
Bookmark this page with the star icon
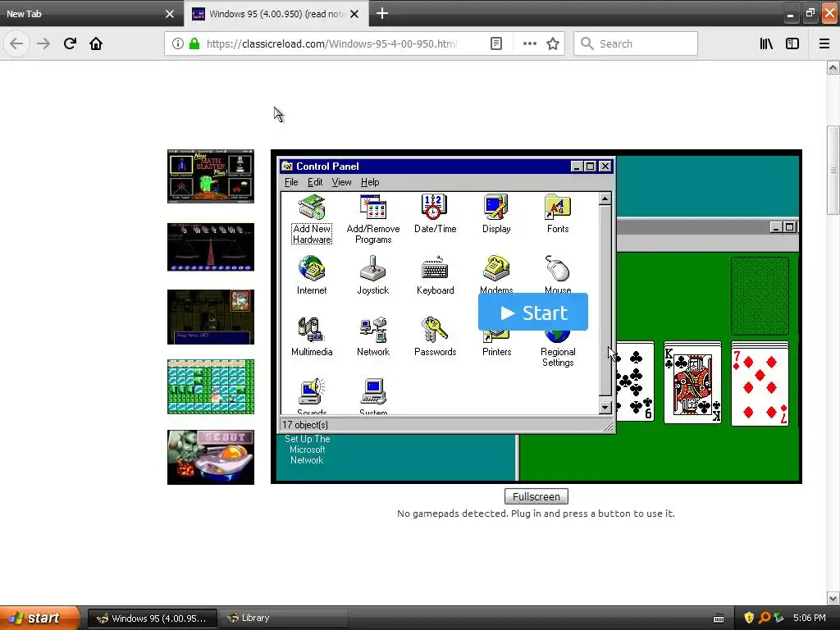(553, 43)
